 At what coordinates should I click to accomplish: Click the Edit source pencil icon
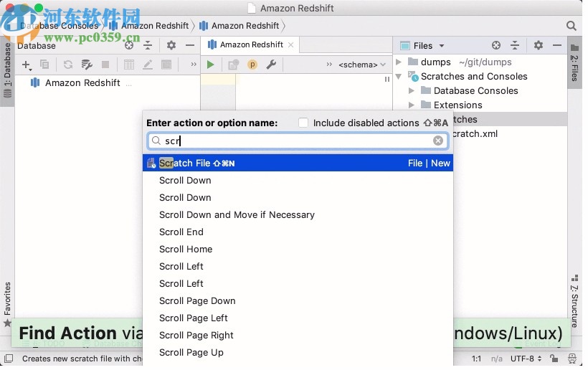pos(148,65)
